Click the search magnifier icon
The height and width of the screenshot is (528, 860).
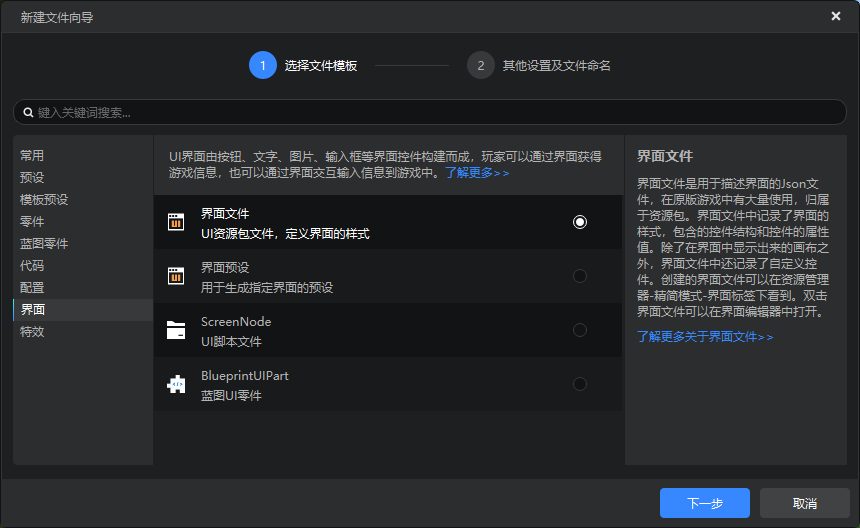click(27, 113)
